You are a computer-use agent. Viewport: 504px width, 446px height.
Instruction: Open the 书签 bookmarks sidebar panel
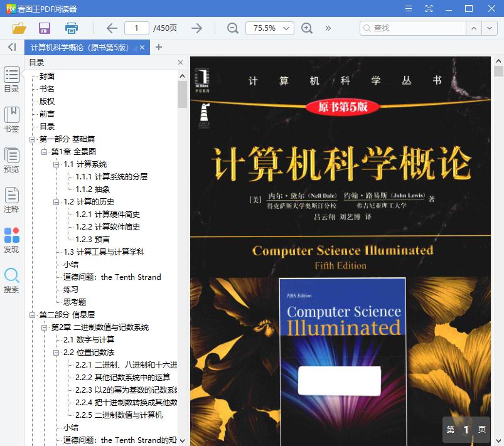tap(11, 120)
